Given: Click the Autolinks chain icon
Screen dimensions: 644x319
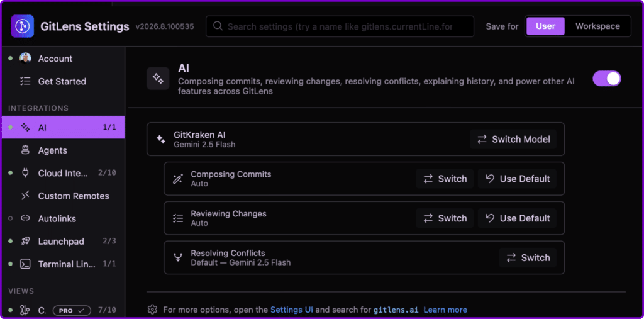Looking at the screenshot, I should point(25,219).
